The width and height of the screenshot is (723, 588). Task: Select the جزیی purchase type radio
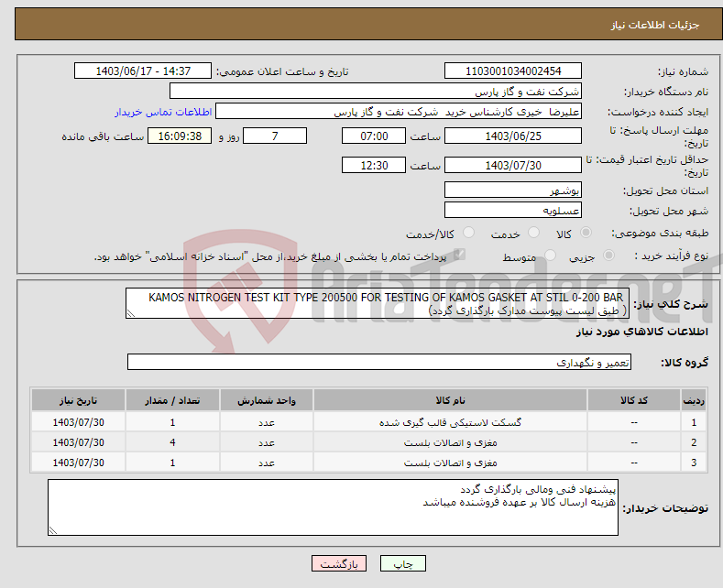608,255
